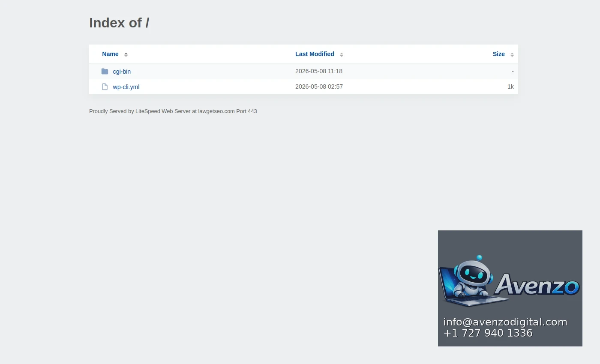Click the phone number +1 727 940 1336

coord(488,333)
